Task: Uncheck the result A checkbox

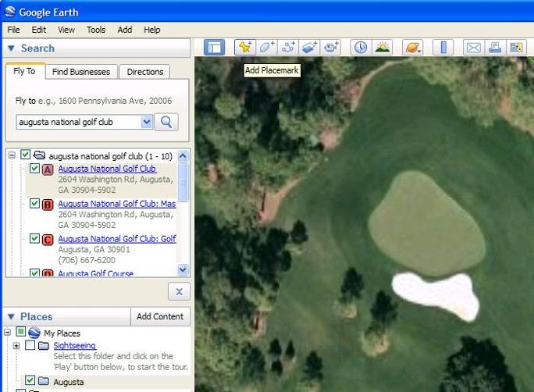Action: pos(34,168)
